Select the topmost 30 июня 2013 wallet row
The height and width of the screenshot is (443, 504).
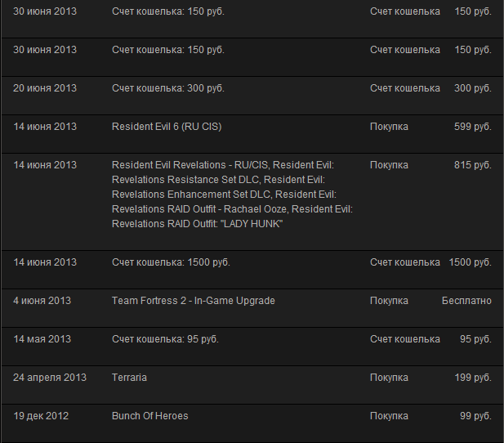click(252, 19)
